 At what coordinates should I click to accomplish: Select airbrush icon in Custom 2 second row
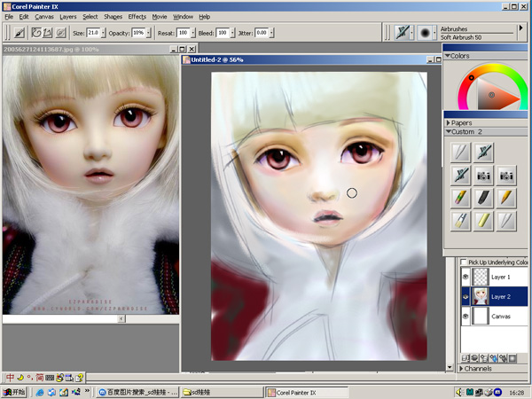tap(460, 175)
